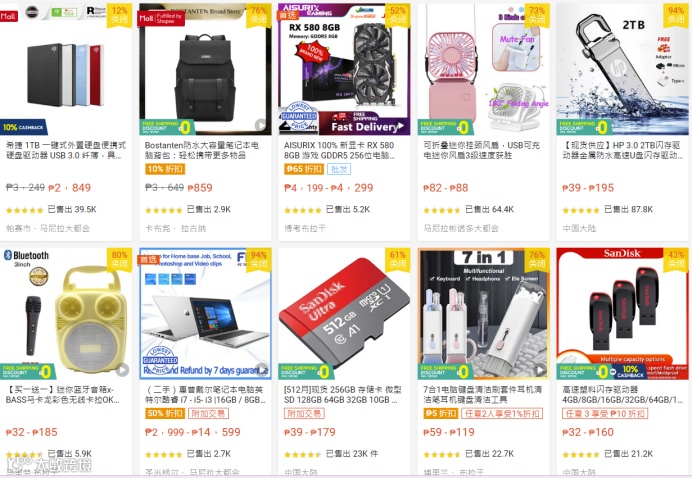692x479 pixels.
Task: Click the 50% discount tag on used laptop
Action: [165, 414]
